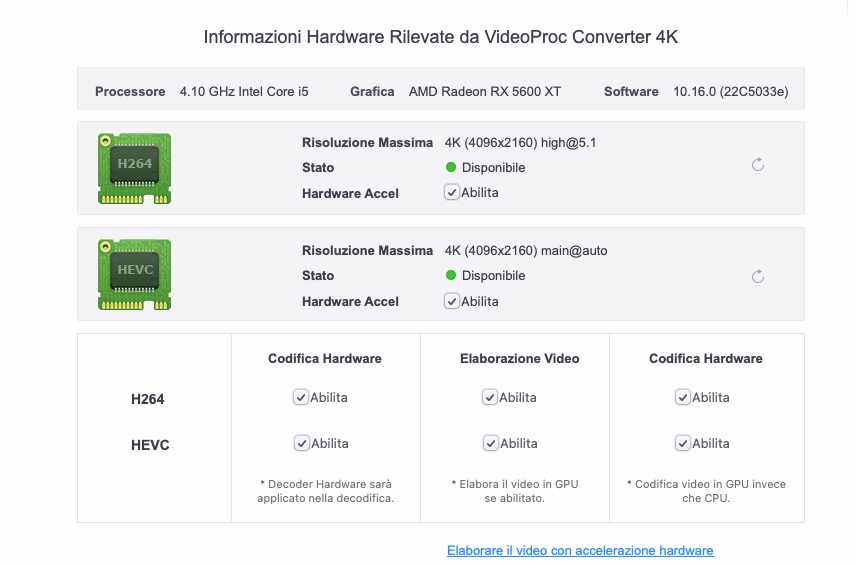Image resolution: width=856 pixels, height=565 pixels.
Task: Toggle H264 Abilita under the first Codifica Hardware column
Action: pos(301,397)
